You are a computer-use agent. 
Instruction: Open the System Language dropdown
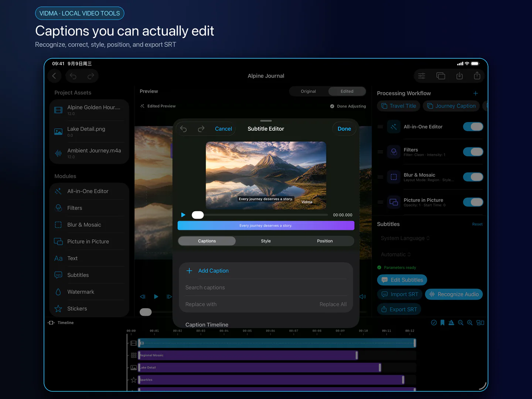pyautogui.click(x=405, y=238)
